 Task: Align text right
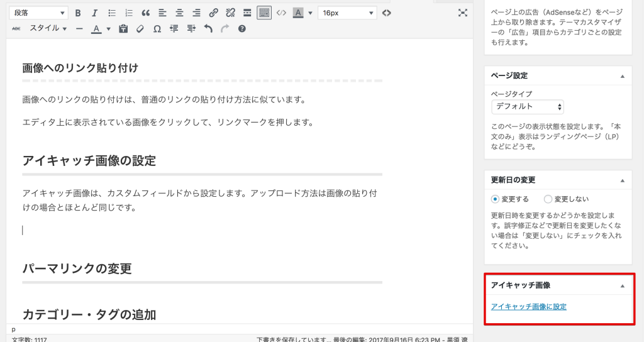point(196,13)
